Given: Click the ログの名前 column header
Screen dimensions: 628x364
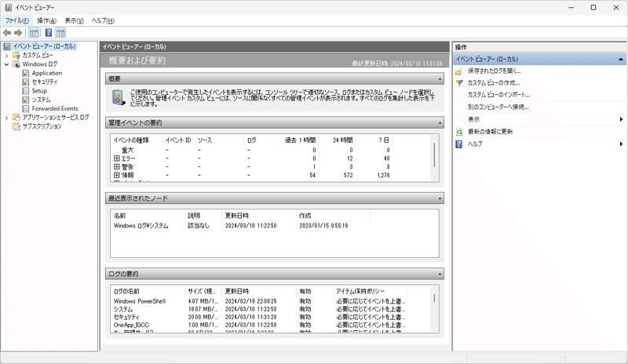Looking at the screenshot, I should click(x=148, y=291).
